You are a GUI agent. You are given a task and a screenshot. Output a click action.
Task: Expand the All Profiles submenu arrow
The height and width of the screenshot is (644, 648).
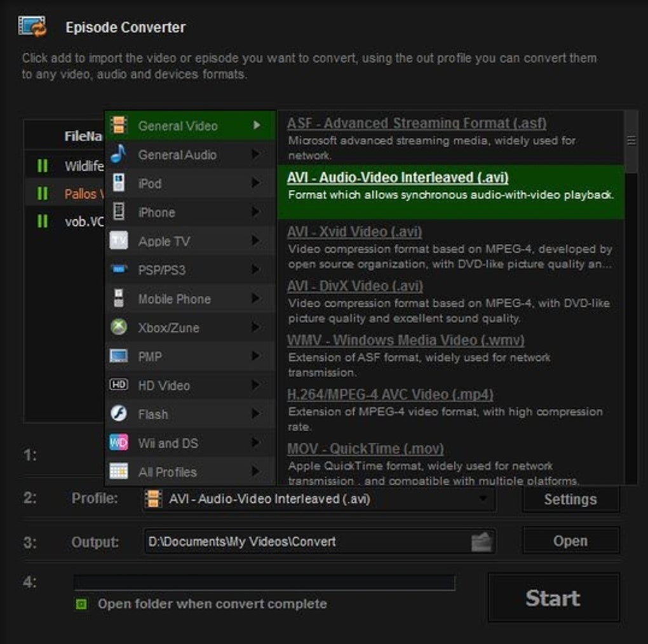point(256,471)
